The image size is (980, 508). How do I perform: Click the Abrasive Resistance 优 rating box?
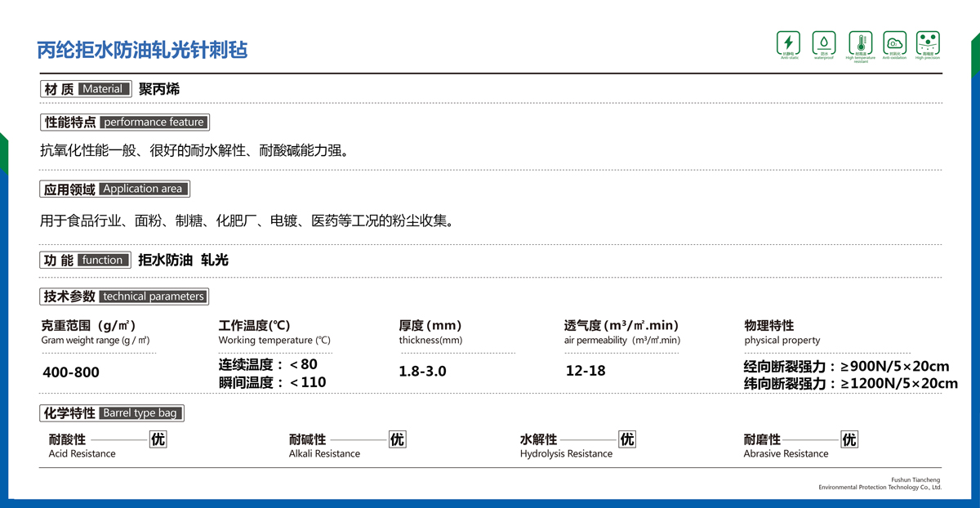pyautogui.click(x=849, y=439)
